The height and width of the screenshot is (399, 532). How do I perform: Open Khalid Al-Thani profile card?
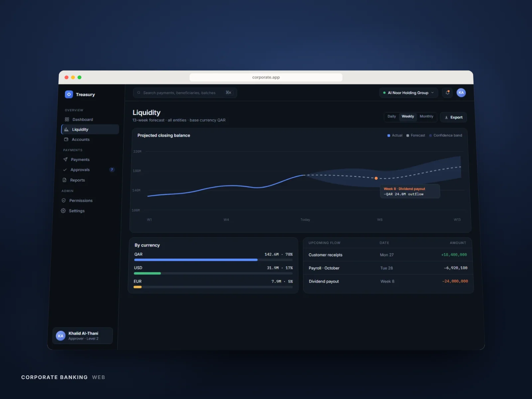(x=82, y=336)
